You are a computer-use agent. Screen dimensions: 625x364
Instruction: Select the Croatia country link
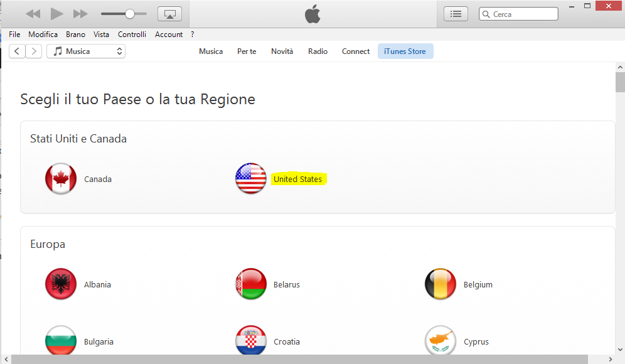coord(287,342)
